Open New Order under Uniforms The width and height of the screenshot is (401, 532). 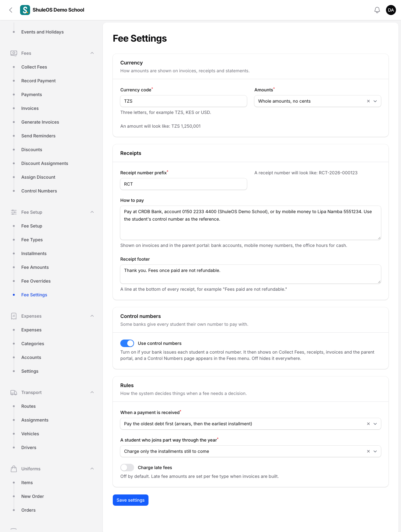[x=33, y=496]
